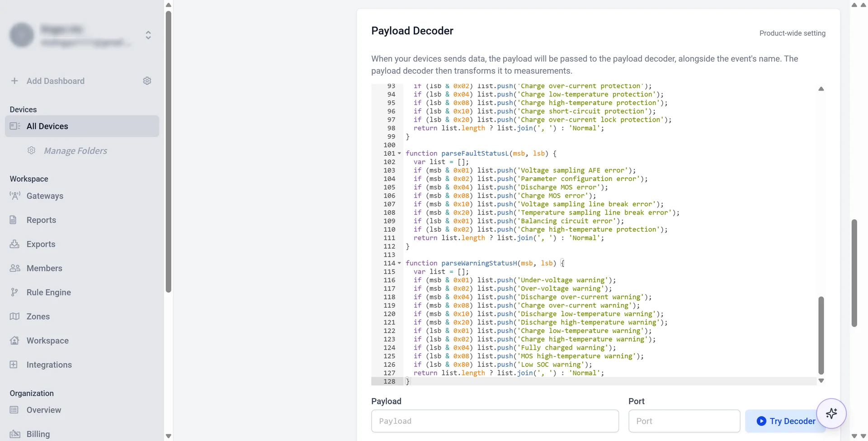The height and width of the screenshot is (441, 868).
Task: Open Reports via its document icon
Action: tap(14, 220)
